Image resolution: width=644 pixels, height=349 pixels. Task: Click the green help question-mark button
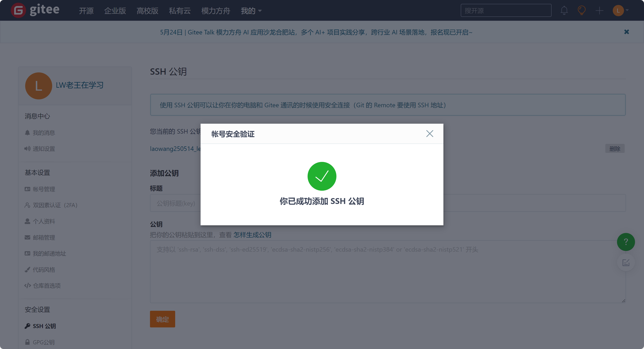click(x=626, y=242)
